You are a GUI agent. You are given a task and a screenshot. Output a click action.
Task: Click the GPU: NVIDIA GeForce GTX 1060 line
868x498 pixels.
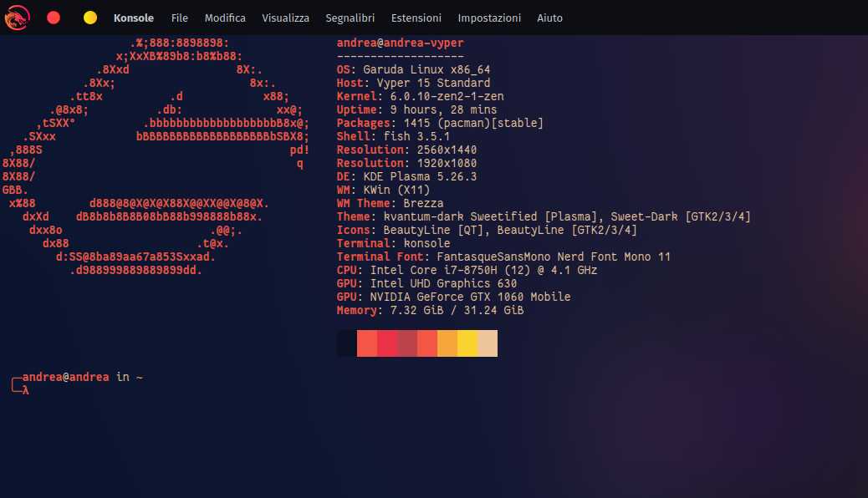point(453,297)
